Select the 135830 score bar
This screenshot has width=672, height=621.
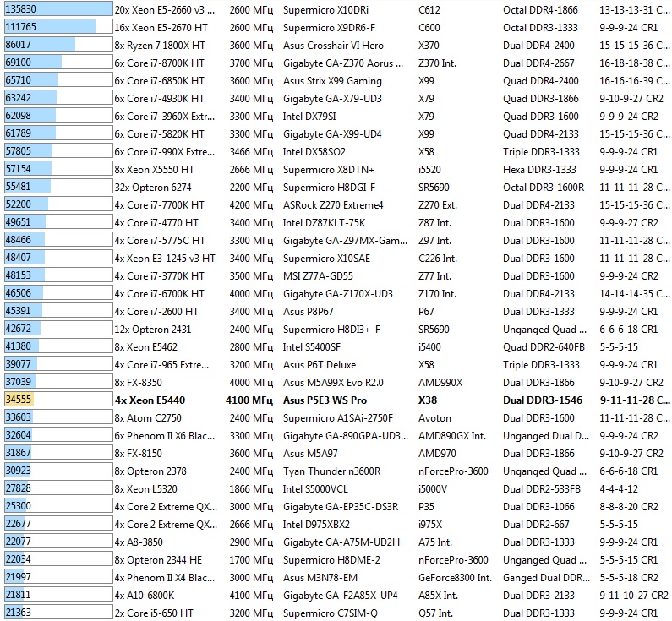(x=58, y=9)
